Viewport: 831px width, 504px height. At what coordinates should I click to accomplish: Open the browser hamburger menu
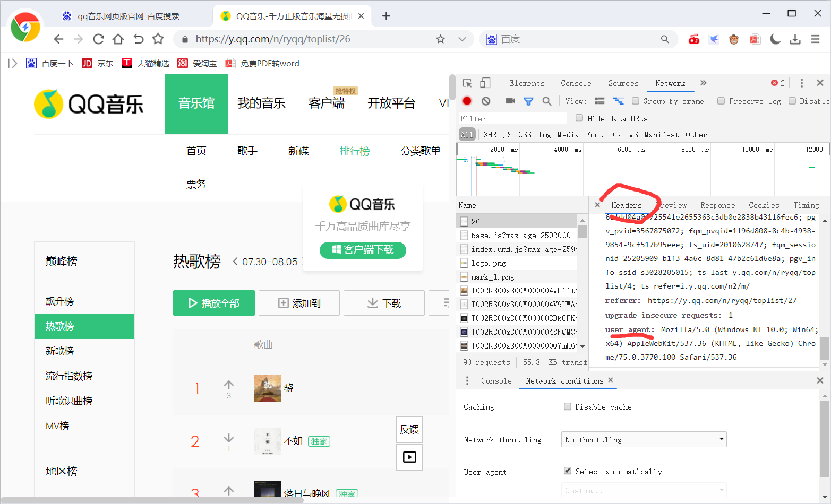[815, 39]
